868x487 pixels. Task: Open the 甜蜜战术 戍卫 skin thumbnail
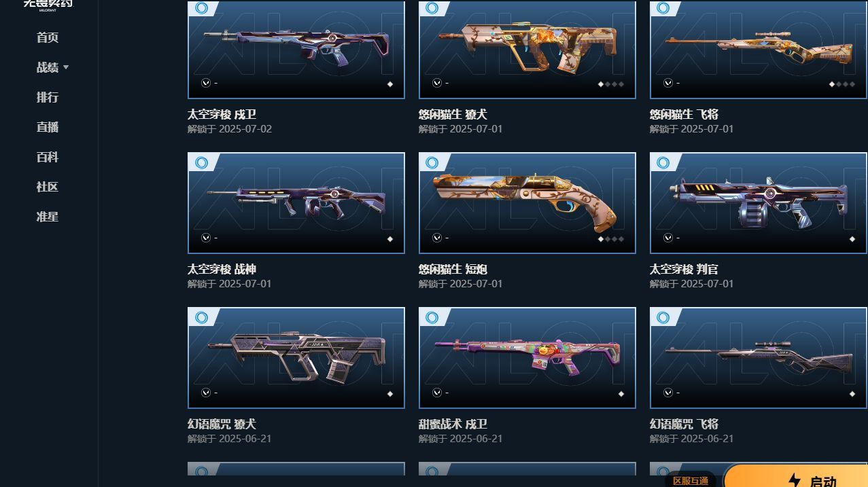pyautogui.click(x=527, y=358)
